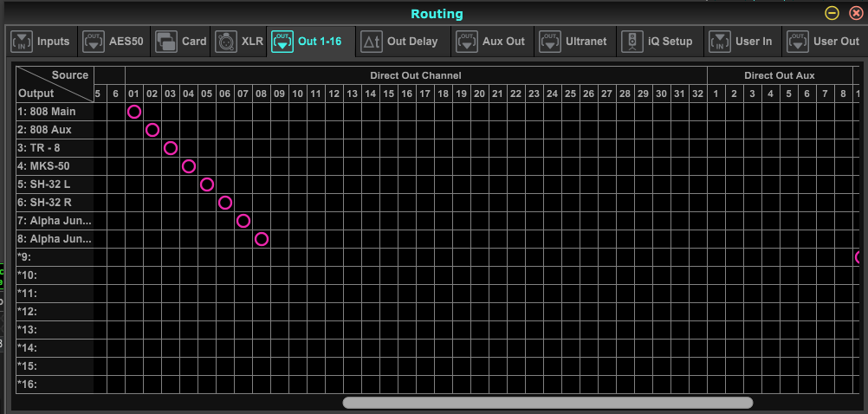Click channel column header 32
This screenshot has width=868, height=414.
tap(697, 94)
